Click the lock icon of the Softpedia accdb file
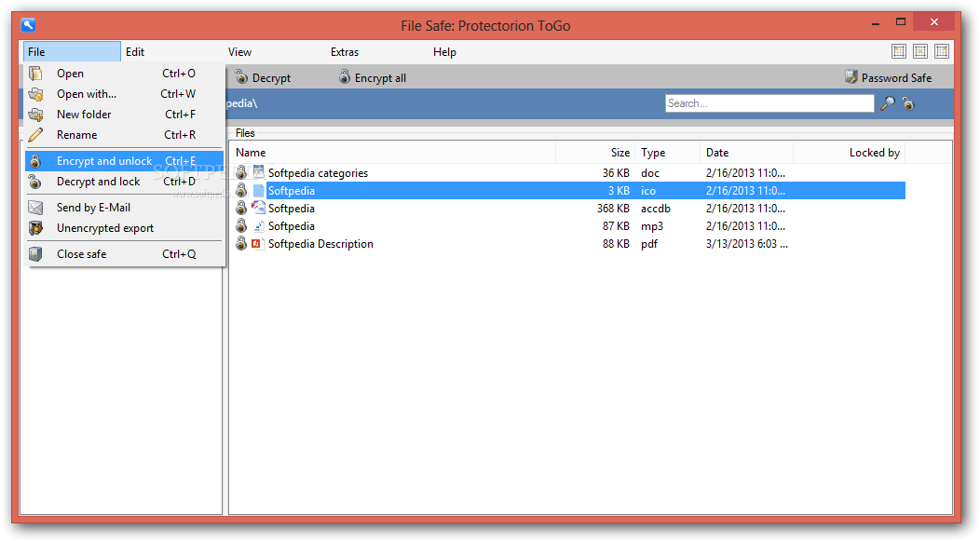 point(241,208)
